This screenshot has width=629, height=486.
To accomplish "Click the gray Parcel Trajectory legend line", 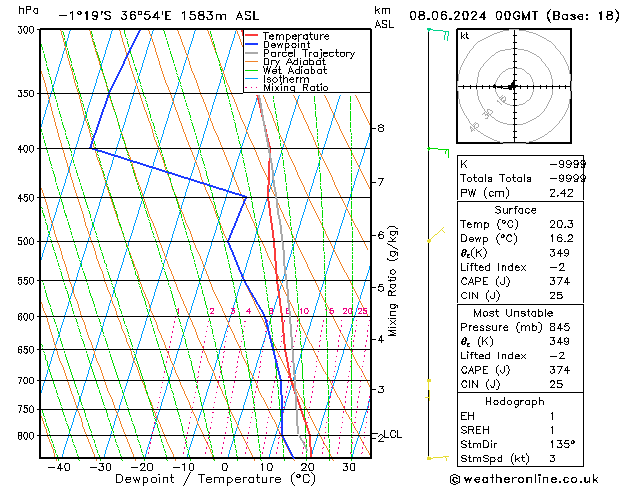I will pos(251,53).
